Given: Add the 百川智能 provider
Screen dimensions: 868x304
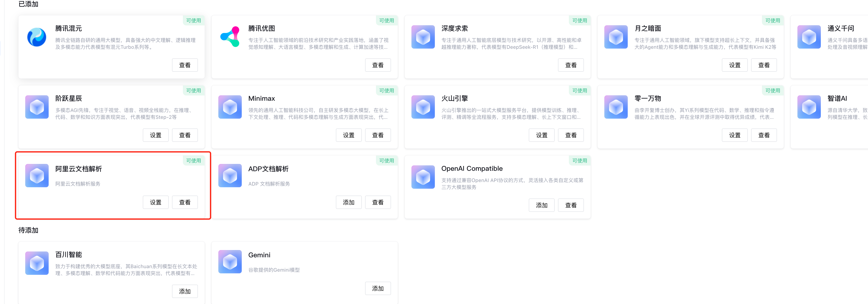Looking at the screenshot, I should pyautogui.click(x=185, y=291).
